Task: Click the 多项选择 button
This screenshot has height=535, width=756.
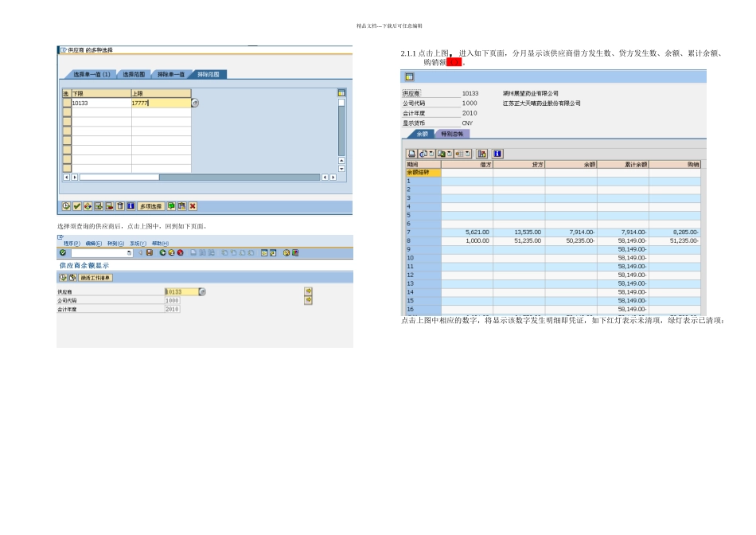Action: (x=151, y=206)
